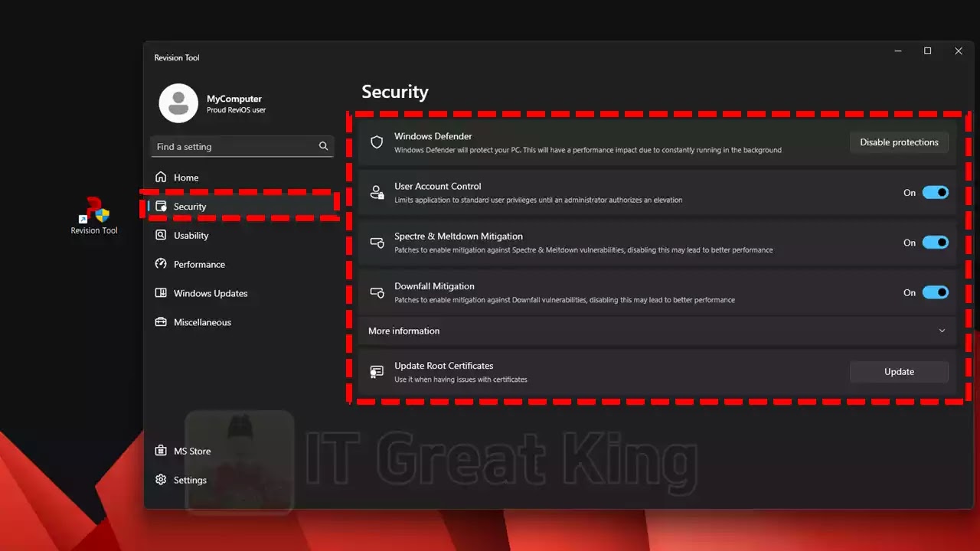Click the User Account Control icon
Viewport: 980px width, 551px height.
377,192
